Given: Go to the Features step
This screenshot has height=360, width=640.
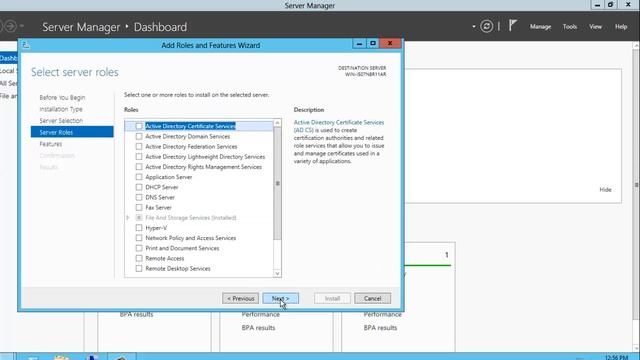Looking at the screenshot, I should (x=51, y=144).
